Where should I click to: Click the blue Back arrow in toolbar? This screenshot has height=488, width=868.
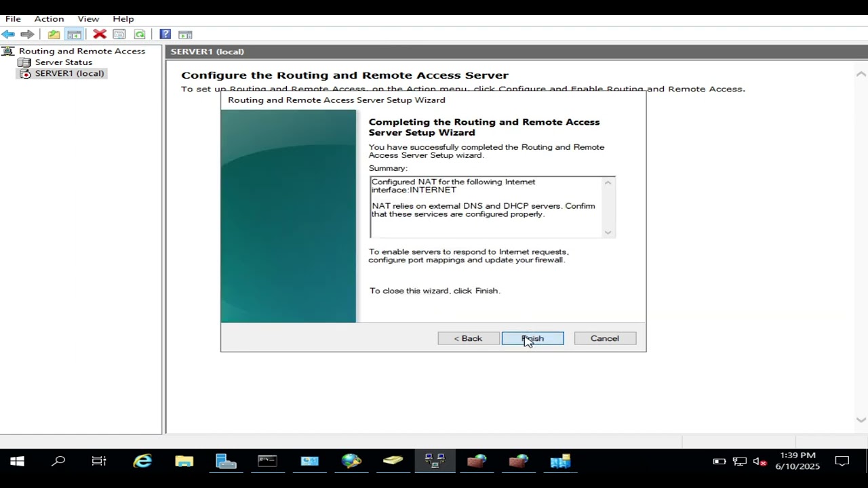tap(8, 34)
